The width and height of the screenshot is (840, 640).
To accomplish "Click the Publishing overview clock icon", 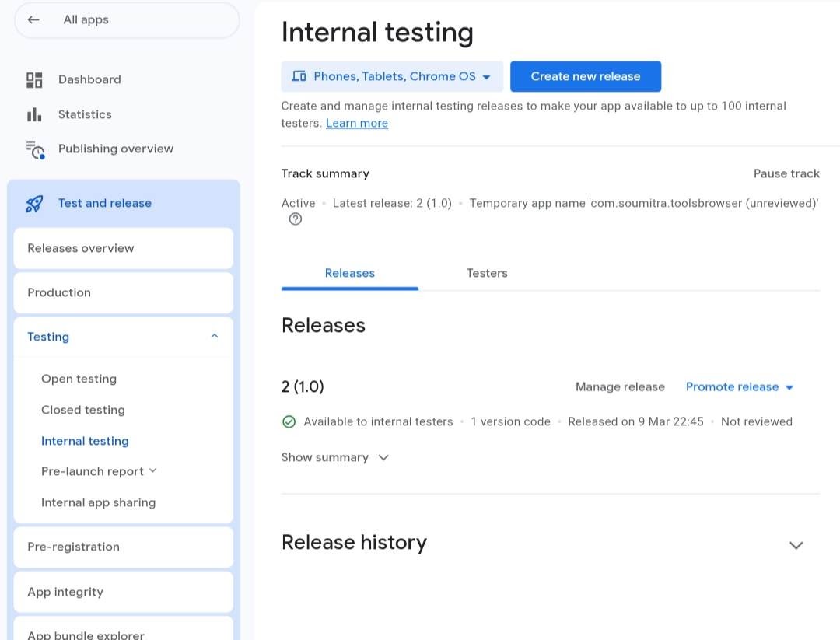I will pyautogui.click(x=35, y=149).
